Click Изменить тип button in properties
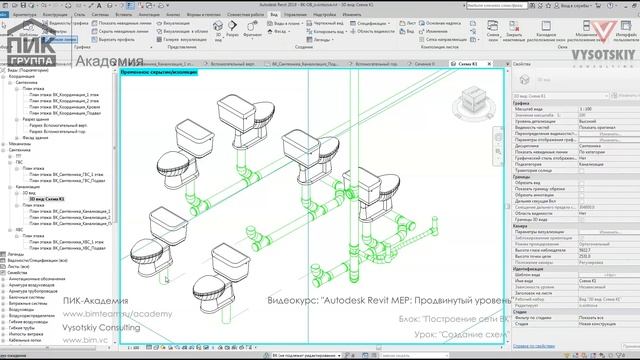Image resolution: width=640 pixels, height=360 pixels. click(x=626, y=96)
